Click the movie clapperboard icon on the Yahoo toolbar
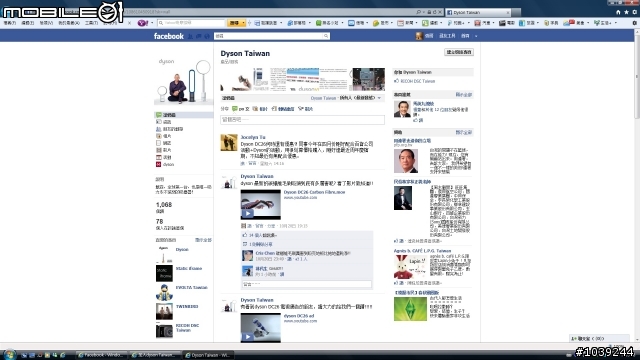Screen dimensions: 640x360 (x=502, y=23)
